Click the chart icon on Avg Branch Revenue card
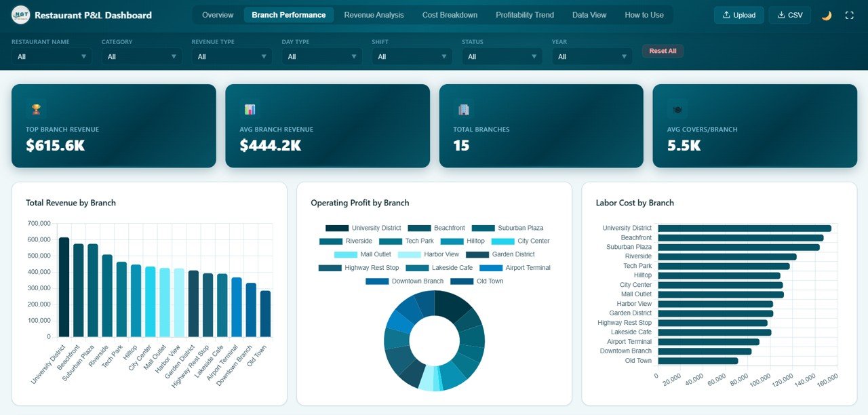 click(250, 108)
